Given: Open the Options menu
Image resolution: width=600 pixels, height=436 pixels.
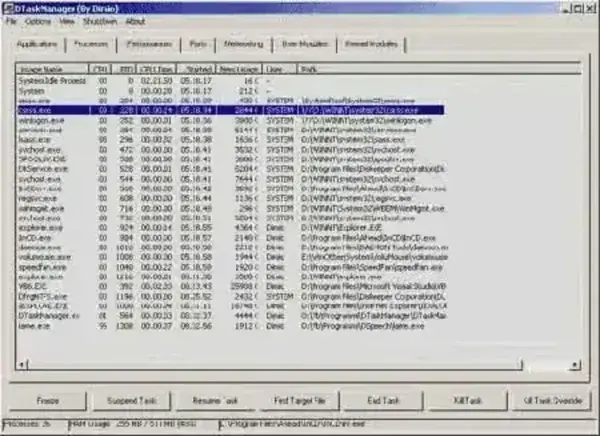Looking at the screenshot, I should point(38,21).
